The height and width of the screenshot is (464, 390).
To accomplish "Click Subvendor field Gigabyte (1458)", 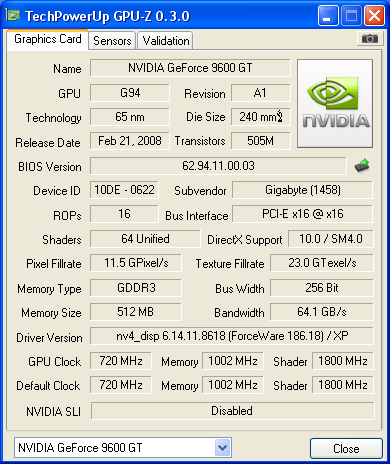I will coord(303,190).
